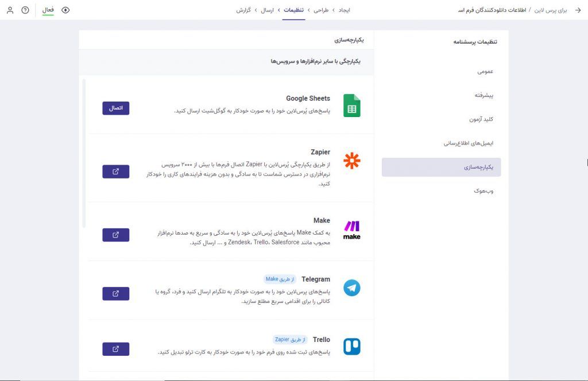
Task: Click اتصال to connect Google Sheets
Action: tap(115, 108)
